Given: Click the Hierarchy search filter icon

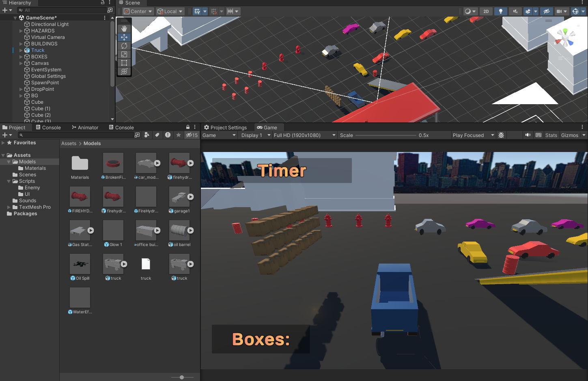Looking at the screenshot, I should point(21,10).
